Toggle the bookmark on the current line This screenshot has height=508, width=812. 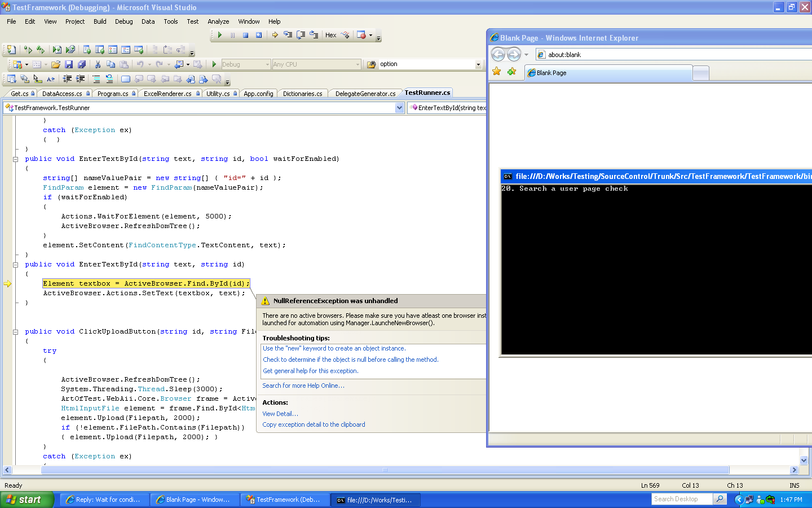[126, 79]
